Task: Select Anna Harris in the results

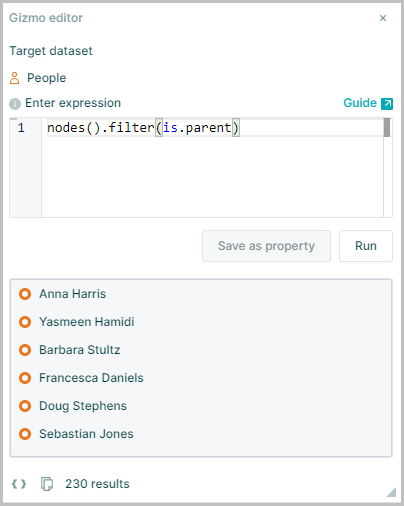Action: [x=72, y=294]
